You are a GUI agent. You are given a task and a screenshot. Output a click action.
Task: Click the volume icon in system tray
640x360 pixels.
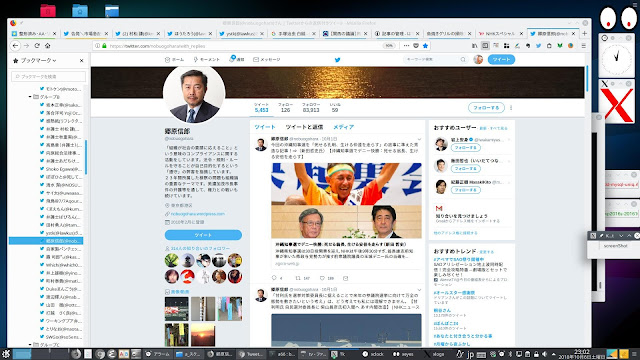point(544,354)
